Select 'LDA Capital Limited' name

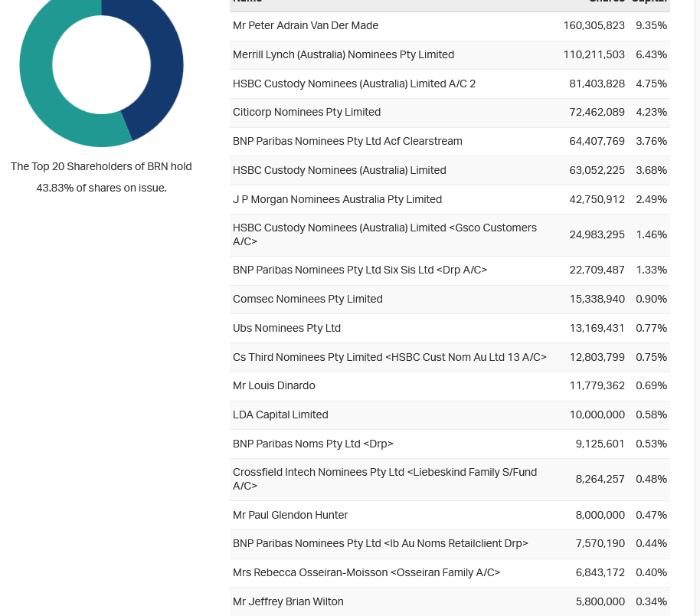click(280, 414)
